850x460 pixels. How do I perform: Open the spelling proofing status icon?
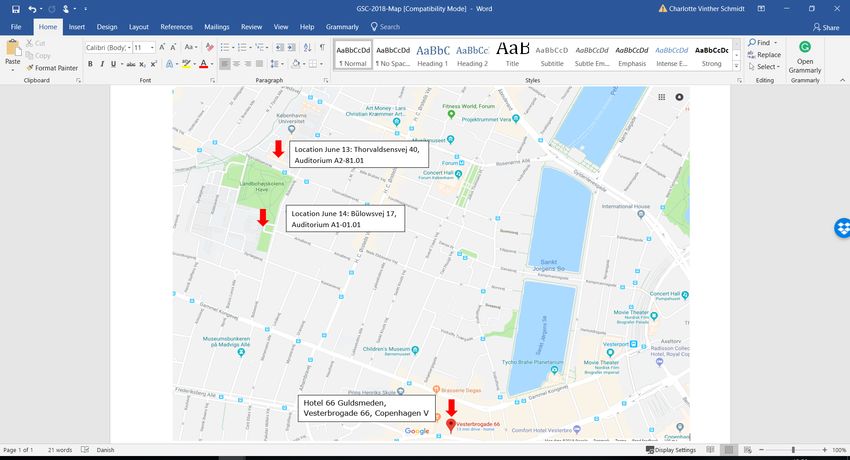click(85, 450)
